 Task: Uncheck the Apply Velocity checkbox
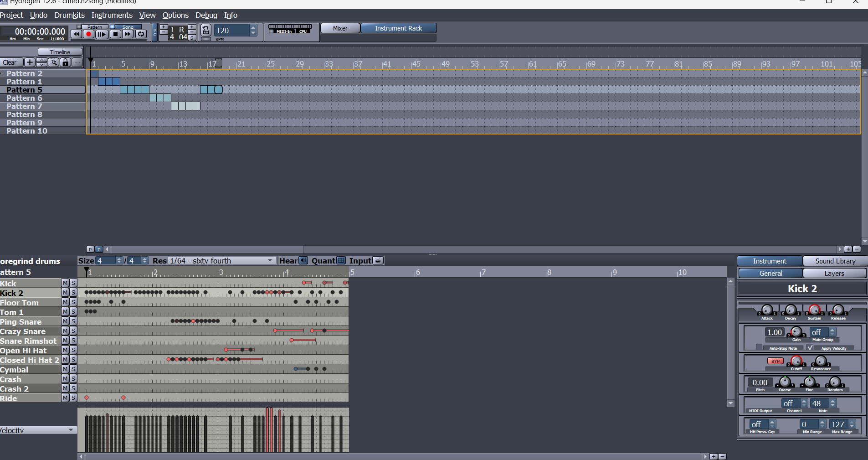(810, 348)
